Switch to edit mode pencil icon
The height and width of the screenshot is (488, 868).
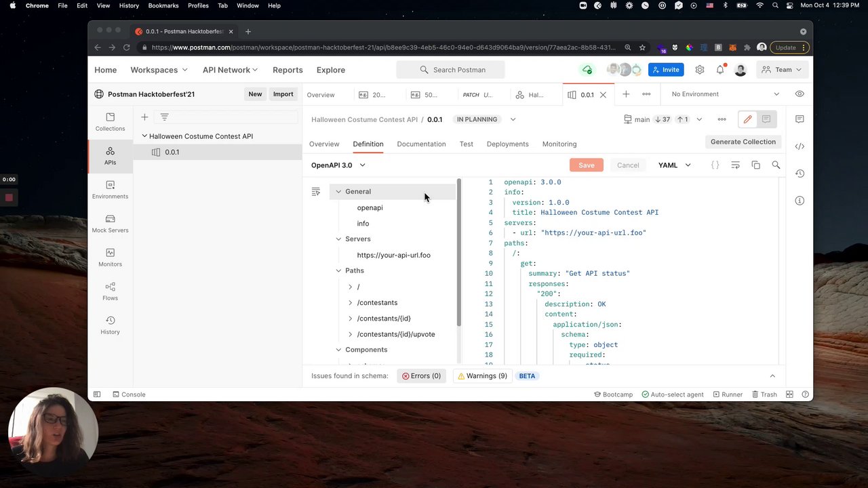pos(747,119)
